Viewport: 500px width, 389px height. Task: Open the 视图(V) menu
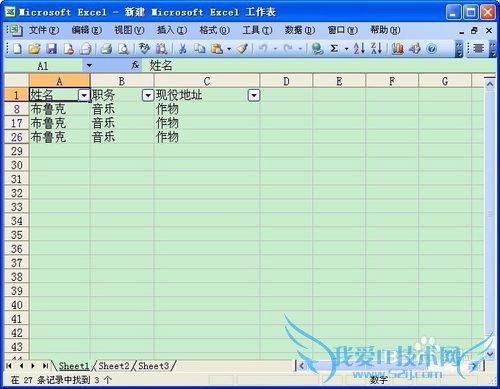coord(129,30)
